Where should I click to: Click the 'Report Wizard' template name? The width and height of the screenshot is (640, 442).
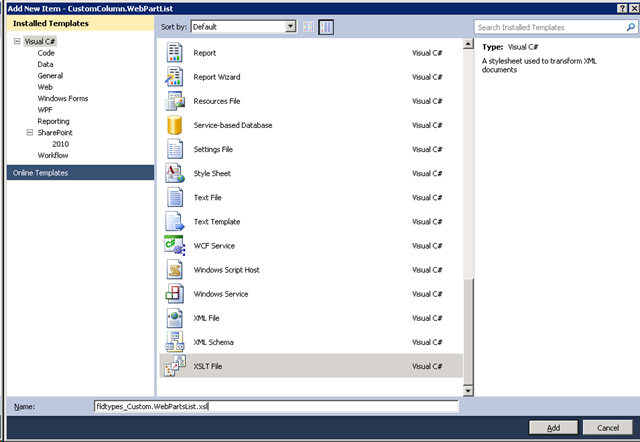click(x=217, y=77)
